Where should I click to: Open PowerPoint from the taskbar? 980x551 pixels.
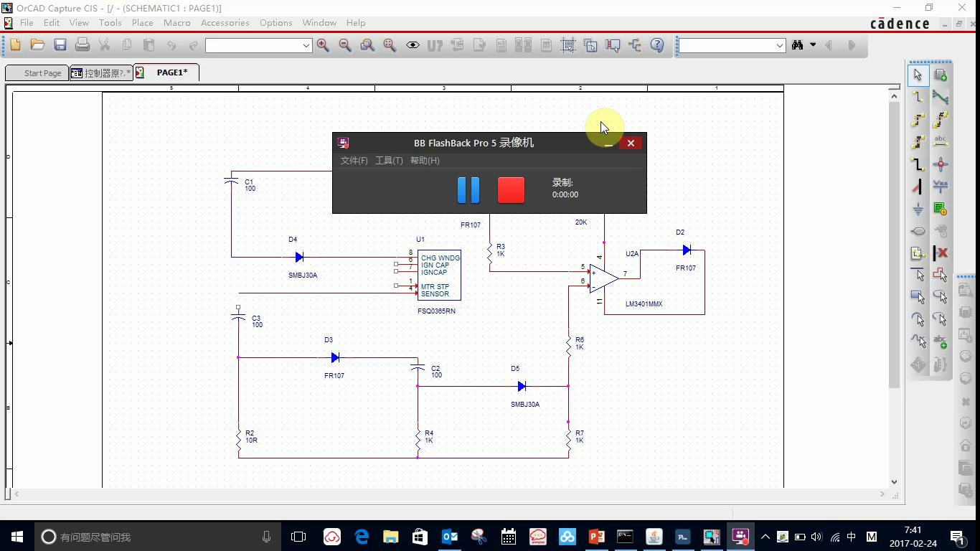[x=596, y=537]
